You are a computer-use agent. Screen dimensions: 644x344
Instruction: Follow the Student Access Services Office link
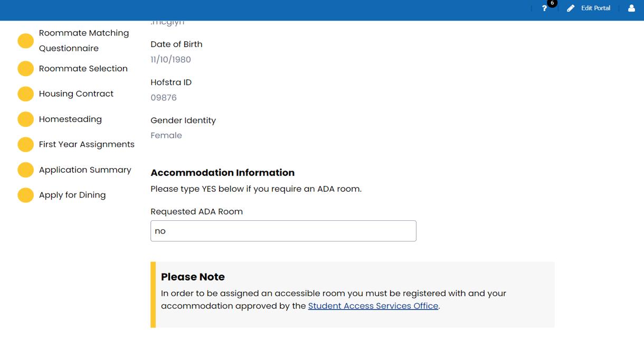(x=373, y=306)
